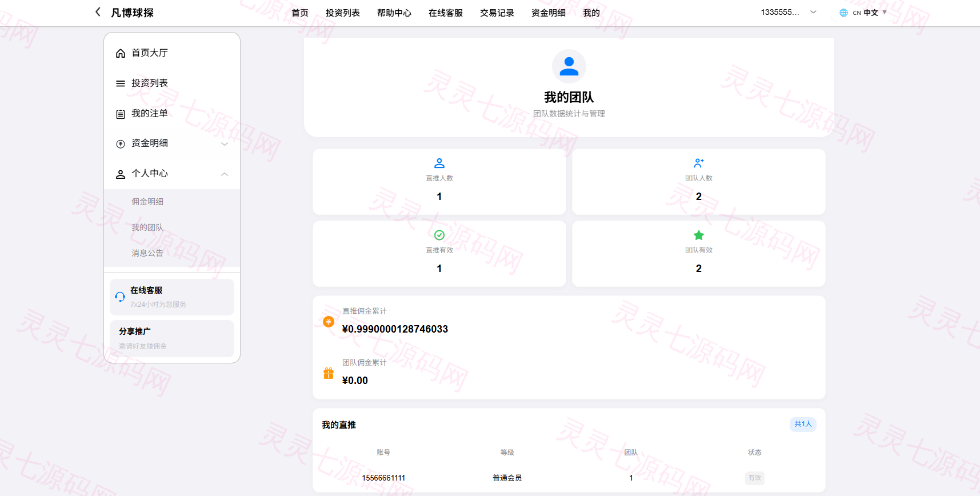
Task: Collapse the 个人中心 sidebar chevron
Action: 225,174
